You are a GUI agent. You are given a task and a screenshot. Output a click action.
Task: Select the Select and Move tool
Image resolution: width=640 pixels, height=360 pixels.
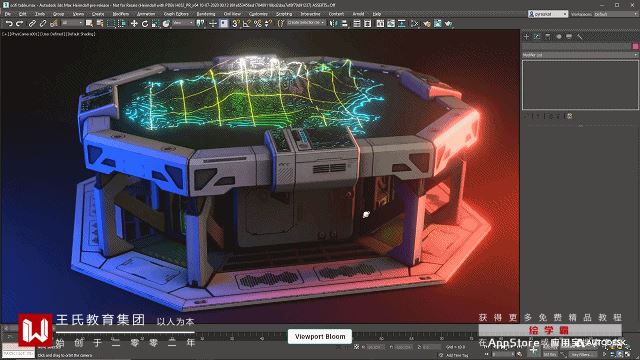(x=134, y=24)
